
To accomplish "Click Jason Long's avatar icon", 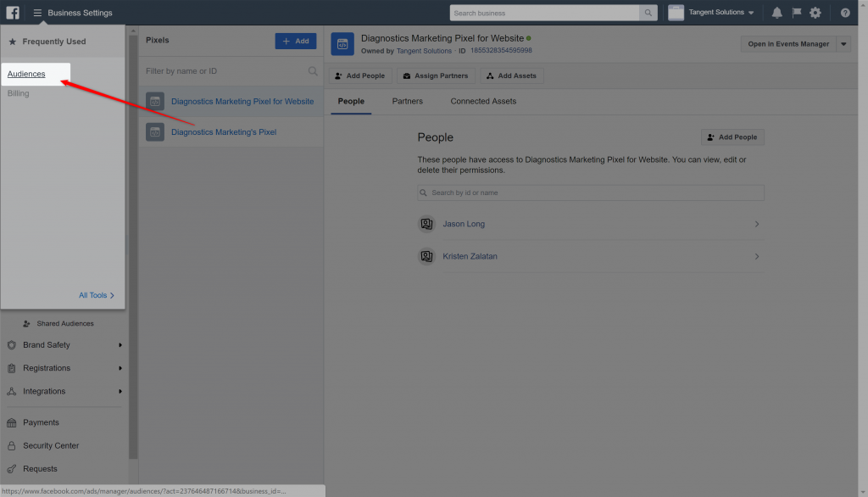I will coord(426,224).
